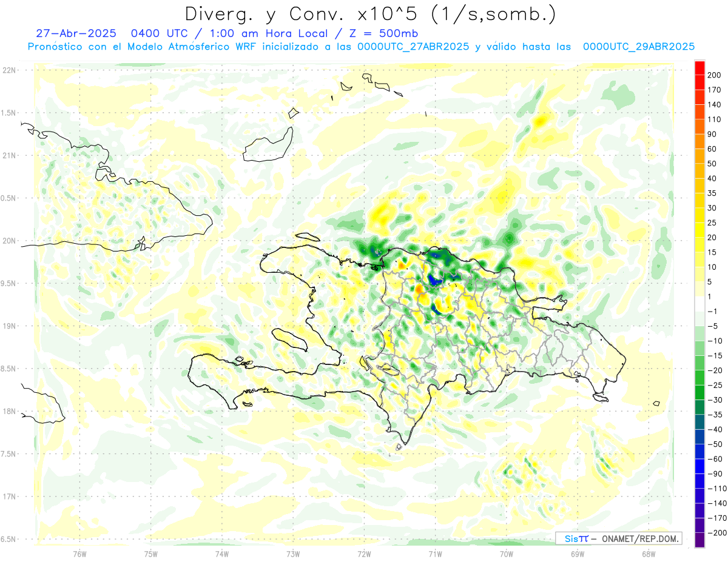Click the date text "27-Abr-2025"

76,33
